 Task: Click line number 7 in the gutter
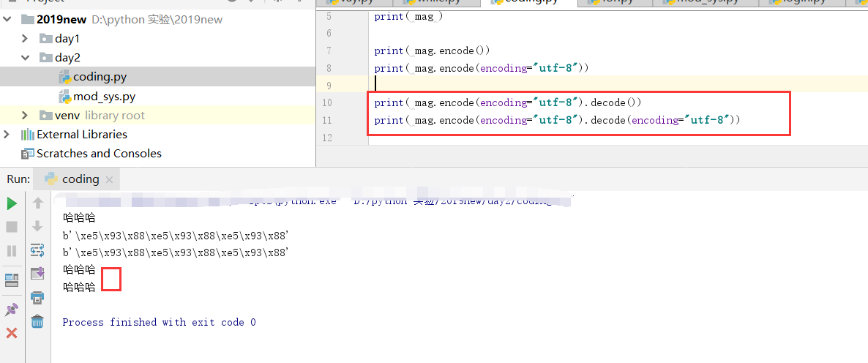329,51
